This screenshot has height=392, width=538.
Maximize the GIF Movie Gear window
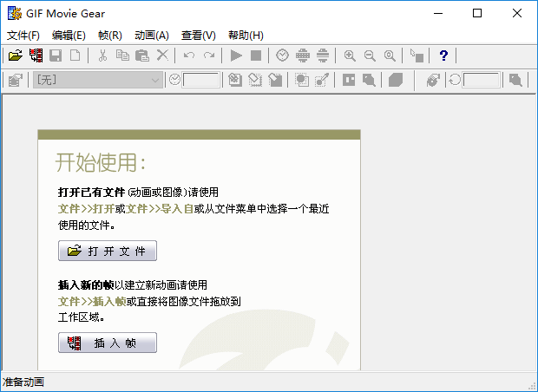[x=477, y=13]
